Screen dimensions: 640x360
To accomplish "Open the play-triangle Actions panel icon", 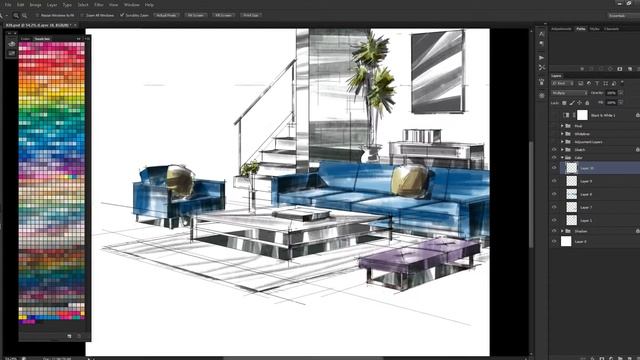I will coord(541,58).
